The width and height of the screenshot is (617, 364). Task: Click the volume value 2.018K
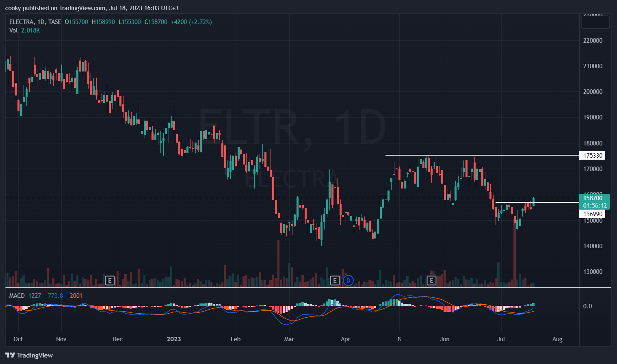[x=30, y=30]
